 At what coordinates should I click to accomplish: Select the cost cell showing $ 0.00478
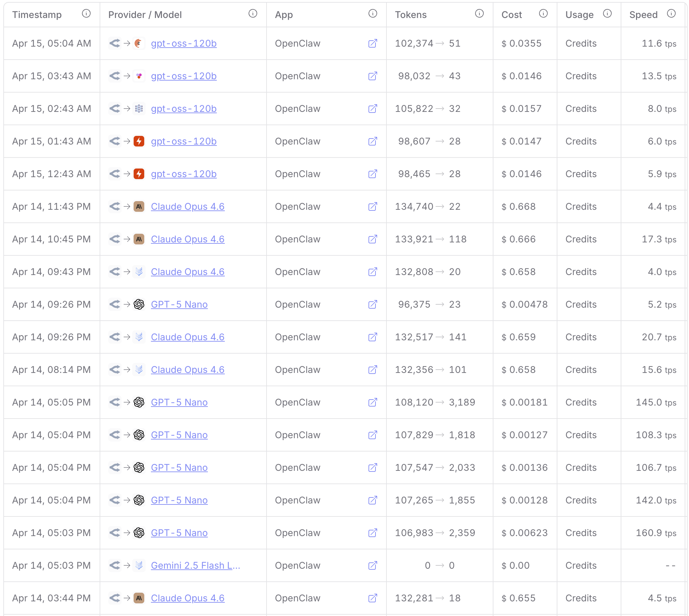point(524,305)
